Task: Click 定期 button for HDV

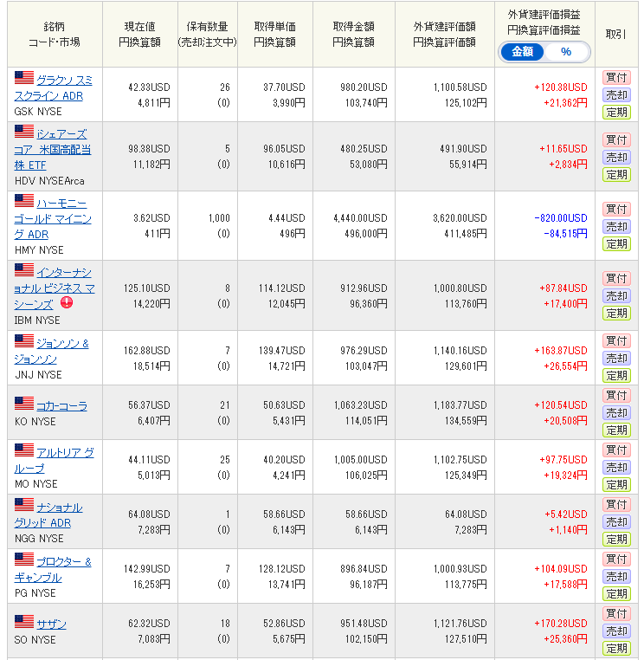Action: click(616, 175)
